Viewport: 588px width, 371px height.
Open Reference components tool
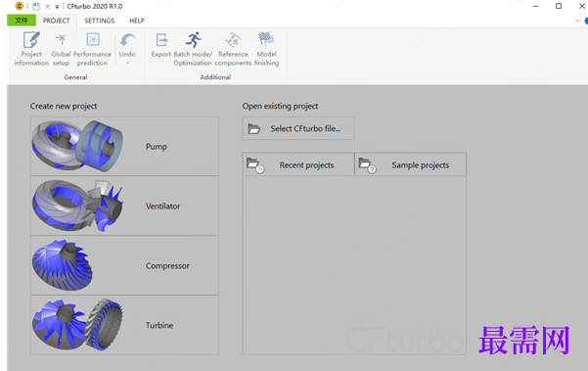point(233,49)
